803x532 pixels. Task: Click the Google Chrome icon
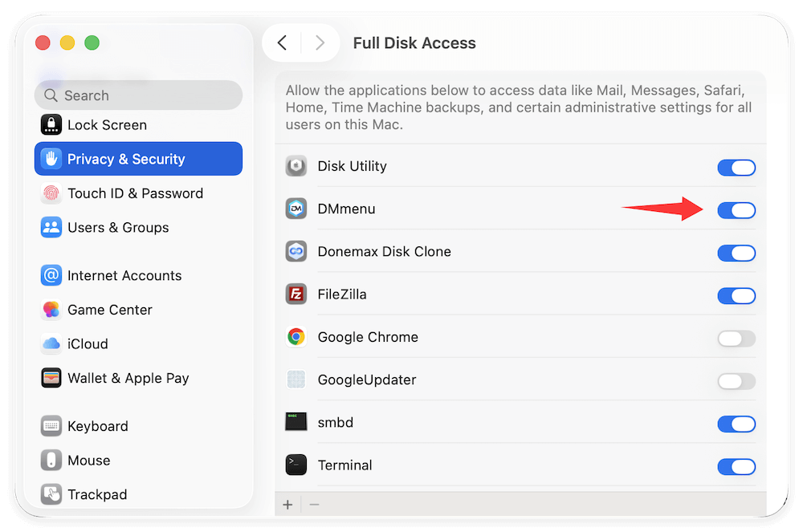tap(296, 337)
